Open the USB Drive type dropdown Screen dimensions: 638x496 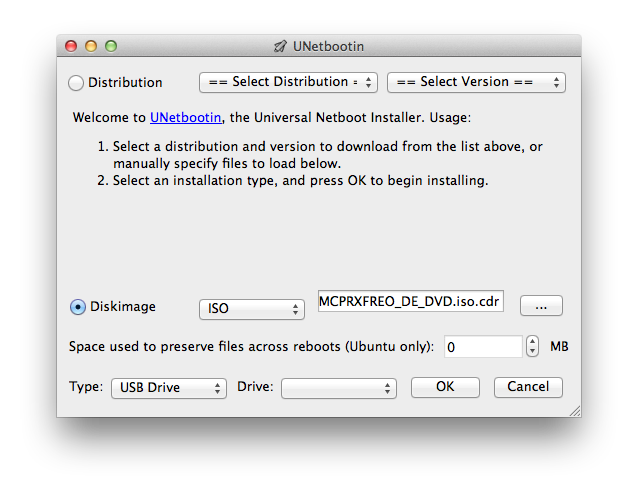168,388
